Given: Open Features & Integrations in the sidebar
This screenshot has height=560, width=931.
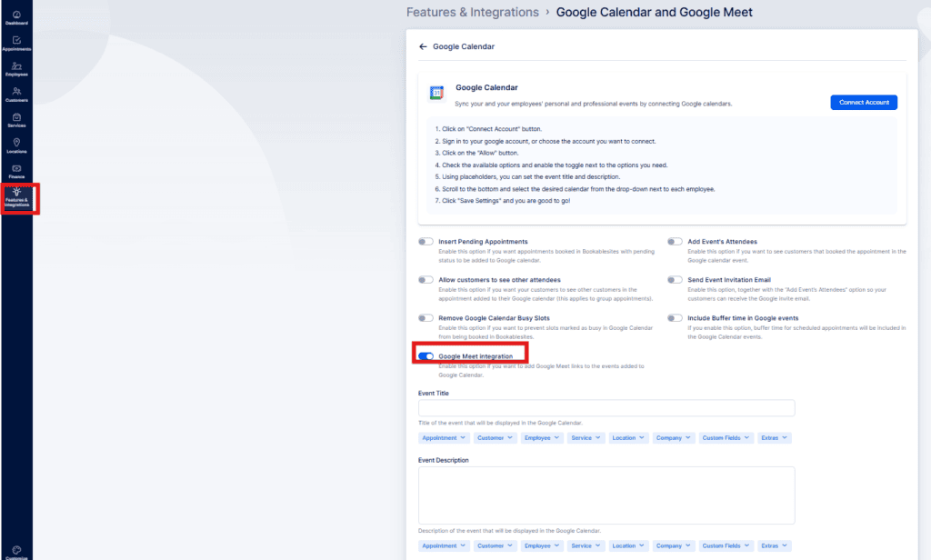Looking at the screenshot, I should (16, 198).
